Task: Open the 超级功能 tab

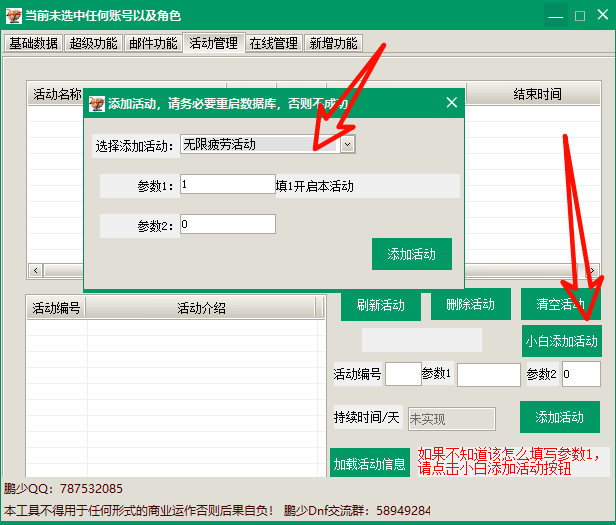Action: point(93,43)
